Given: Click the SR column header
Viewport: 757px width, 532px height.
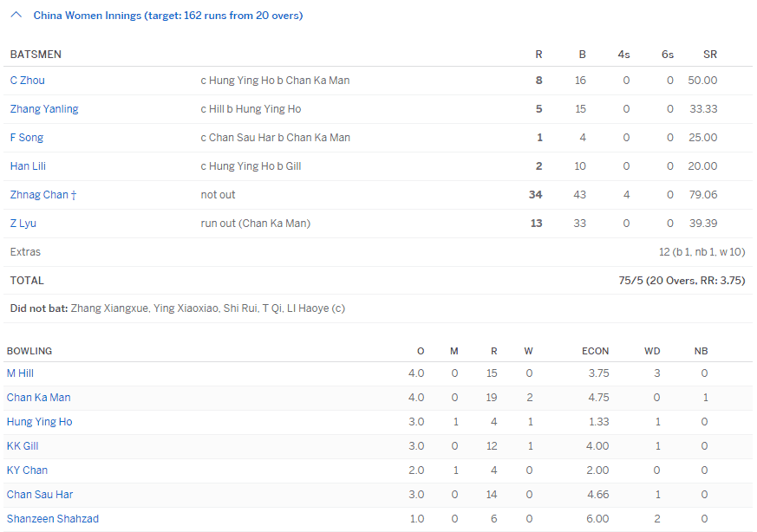Looking at the screenshot, I should [709, 55].
